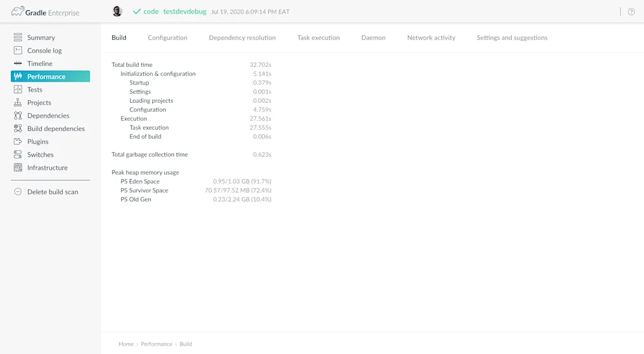
Task: Click the 'PS Eden Space' row label
Action: pos(140,181)
